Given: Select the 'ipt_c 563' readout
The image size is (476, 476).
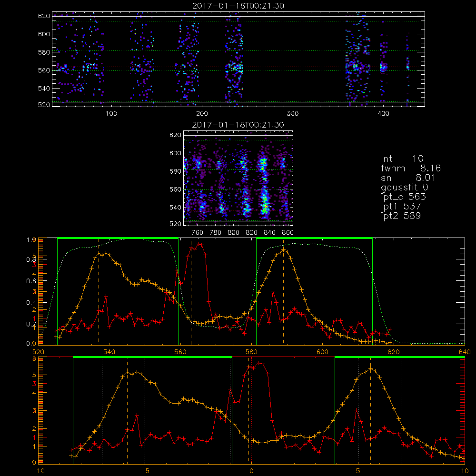Looking at the screenshot, I should coord(404,197).
